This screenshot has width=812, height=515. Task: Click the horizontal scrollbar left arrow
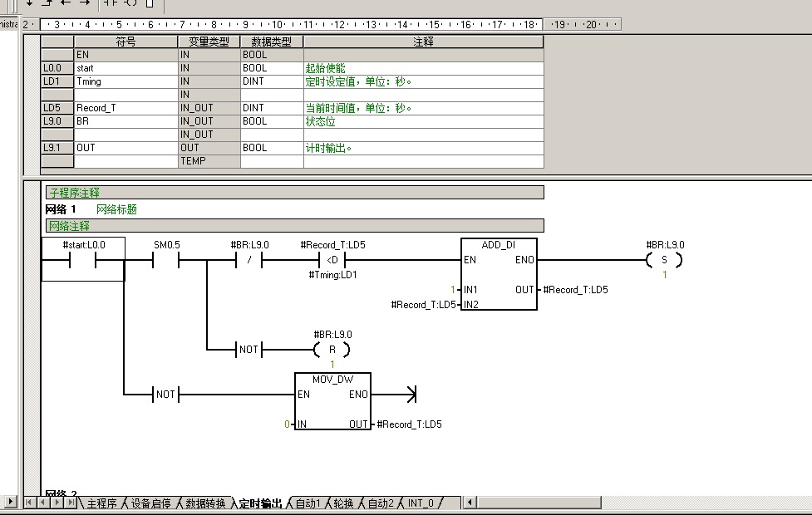[x=470, y=503]
